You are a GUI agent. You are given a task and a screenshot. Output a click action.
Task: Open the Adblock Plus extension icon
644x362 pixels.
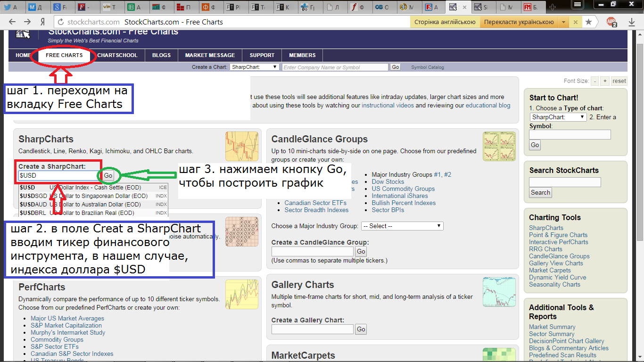(611, 22)
